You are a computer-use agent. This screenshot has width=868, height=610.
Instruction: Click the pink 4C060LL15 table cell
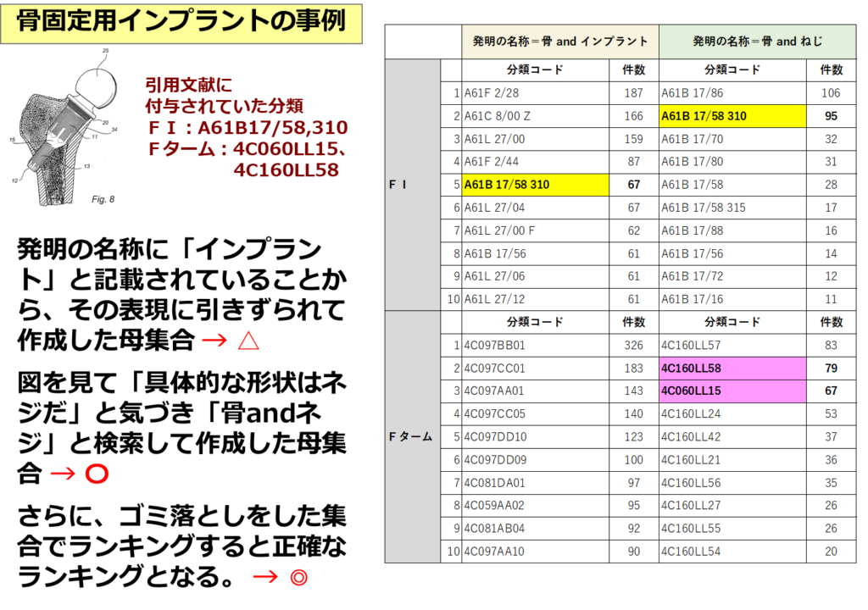tap(732, 391)
